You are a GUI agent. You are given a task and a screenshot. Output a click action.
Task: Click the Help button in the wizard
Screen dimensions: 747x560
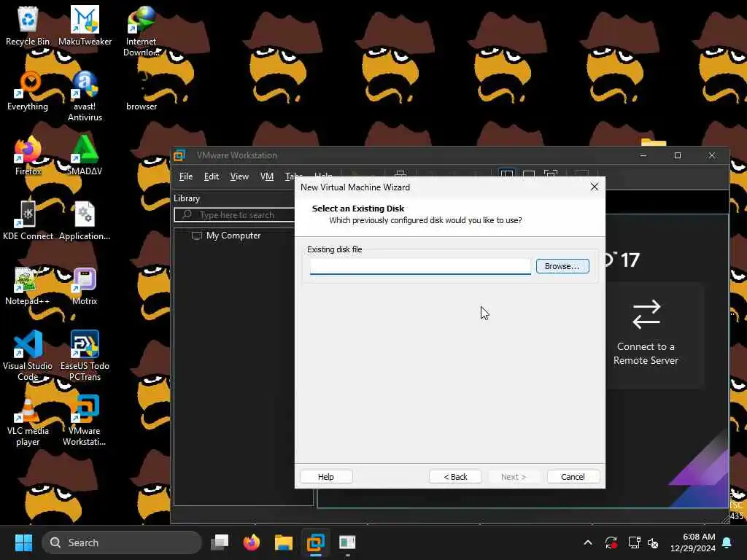tap(326, 477)
